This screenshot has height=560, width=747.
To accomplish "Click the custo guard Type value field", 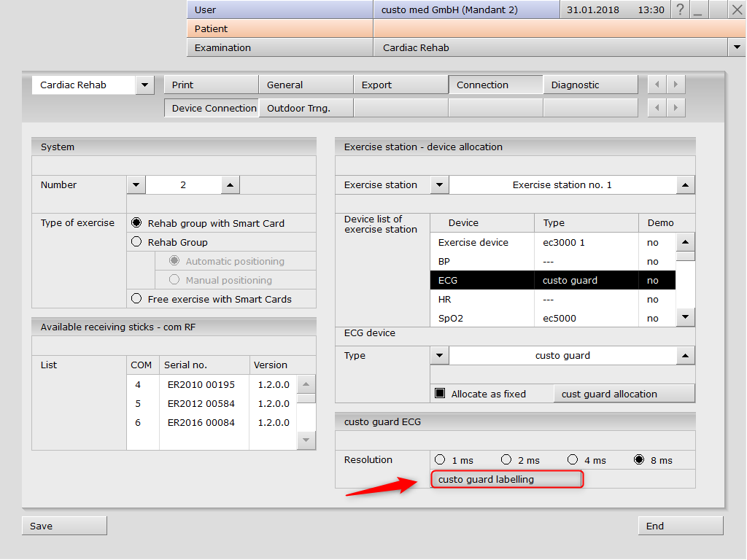I will click(x=562, y=355).
